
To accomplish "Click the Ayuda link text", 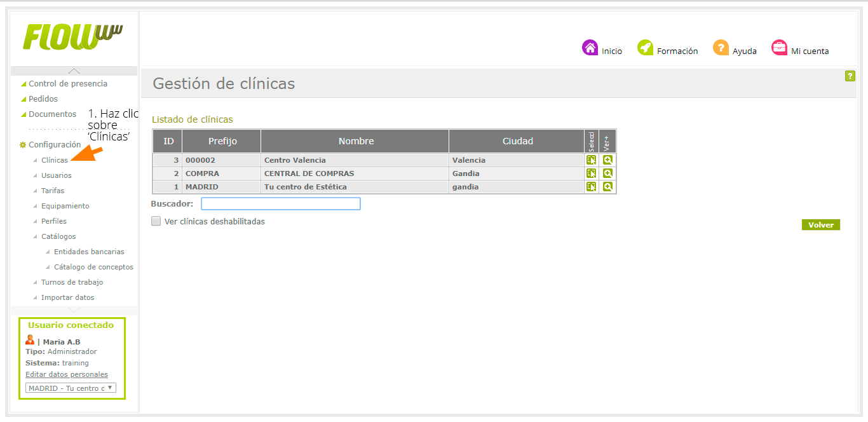I will point(745,51).
